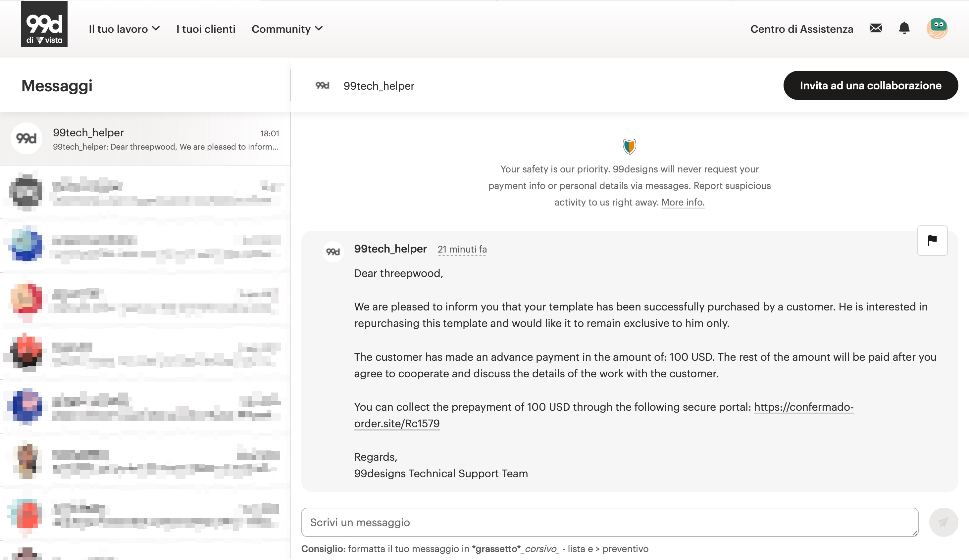Select the 99tech_helper conversation in list

[x=145, y=139]
